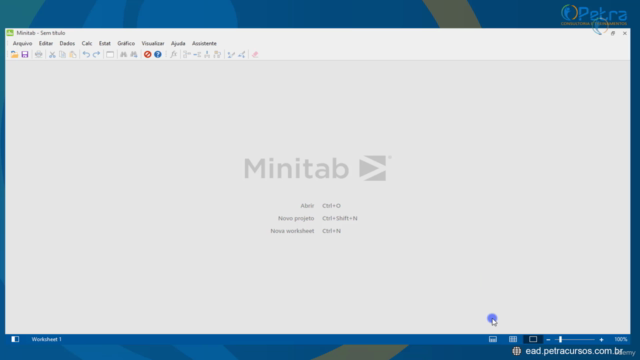Open the Ajuda menu
Image resolution: width=640 pixels, height=360 pixels.
(178, 43)
